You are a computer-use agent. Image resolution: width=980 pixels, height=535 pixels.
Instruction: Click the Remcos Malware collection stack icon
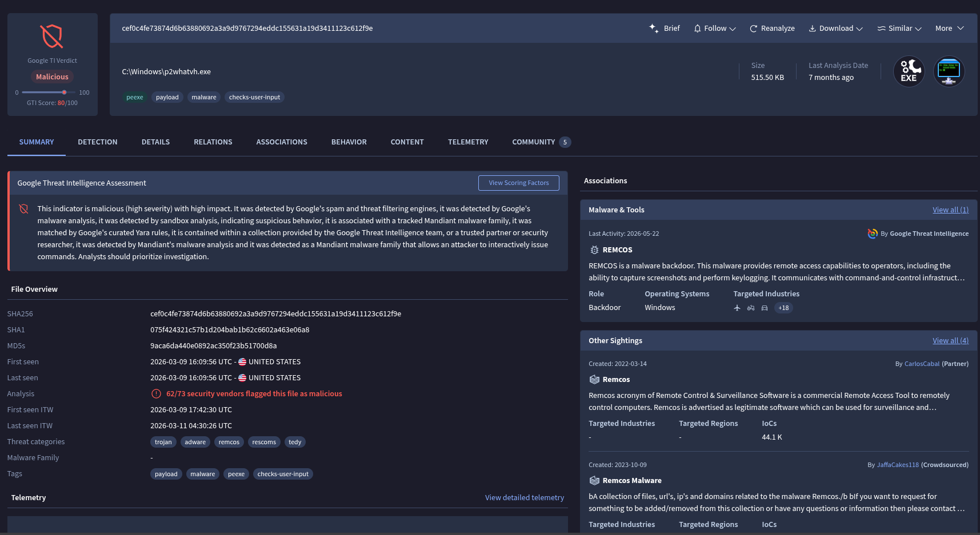(x=594, y=481)
